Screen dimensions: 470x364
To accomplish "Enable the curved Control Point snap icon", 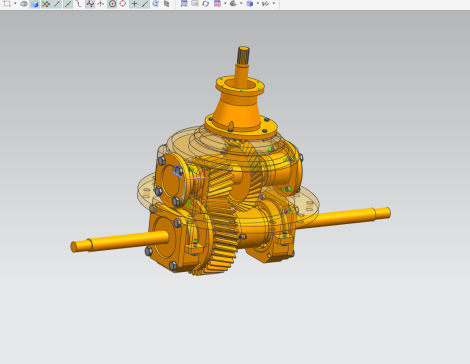I will pyautogui.click(x=78, y=4).
